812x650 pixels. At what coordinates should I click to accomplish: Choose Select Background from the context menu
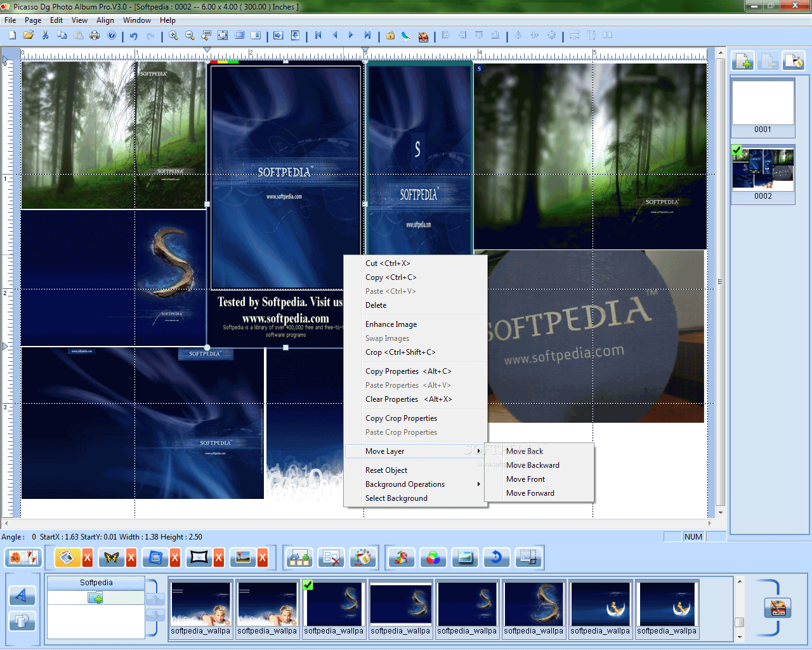click(416, 498)
